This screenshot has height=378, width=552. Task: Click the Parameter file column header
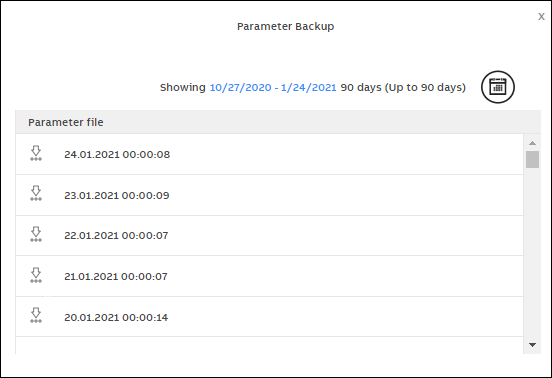pyautogui.click(x=66, y=122)
